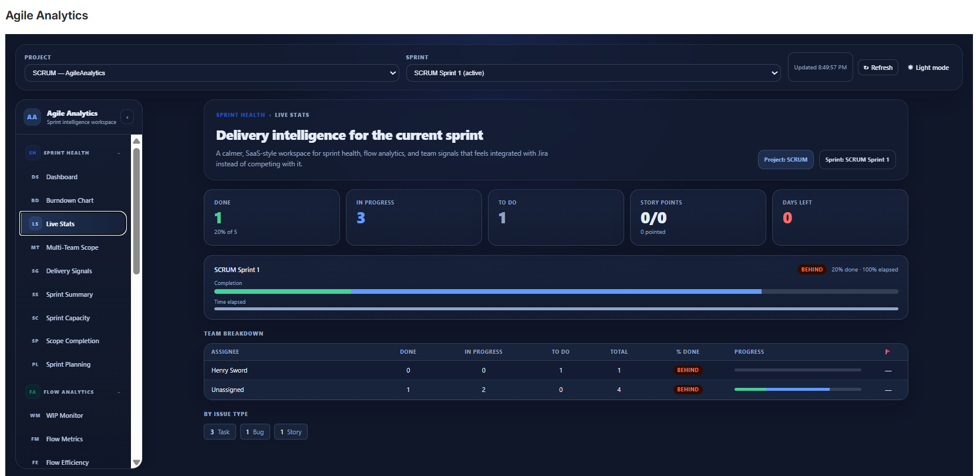Click the WM badge beside WIP Monitor
The width and height of the screenshot is (980, 476).
click(35, 415)
